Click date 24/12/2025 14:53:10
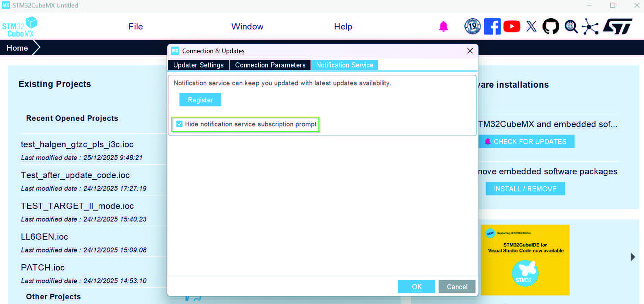Viewport: 644px width, 304px height. (115, 281)
